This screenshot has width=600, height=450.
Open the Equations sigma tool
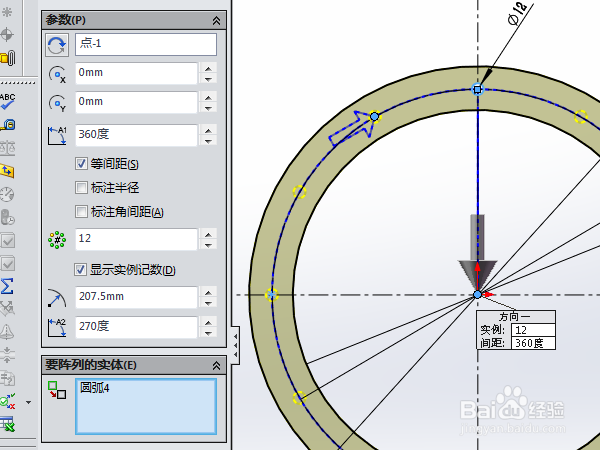pos(7,286)
